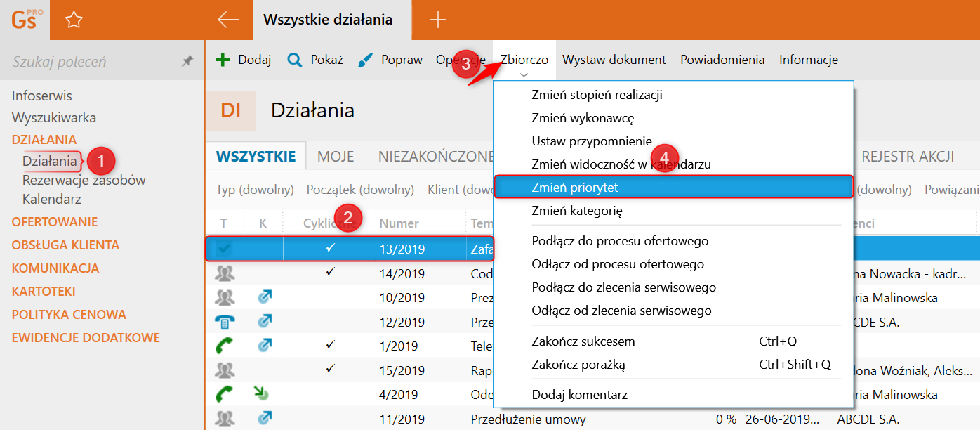Choose Zakończ sukcesem menu entry
Viewport: 980px width, 430px height.
(583, 341)
